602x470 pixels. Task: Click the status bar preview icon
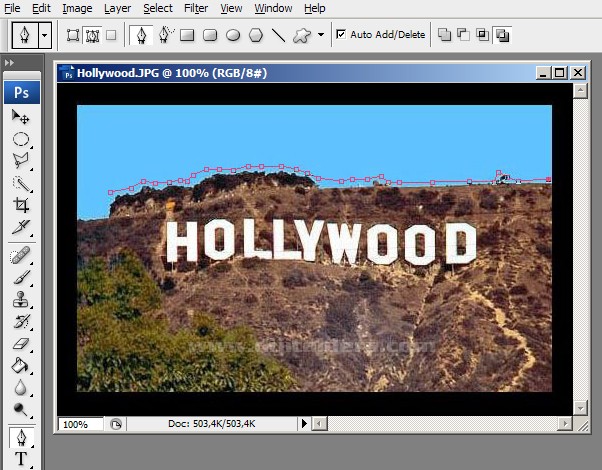(116, 424)
